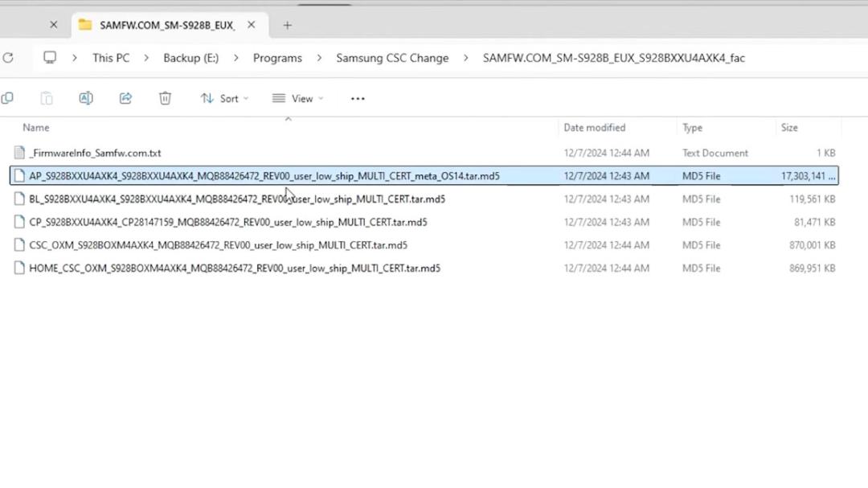Go to the Programs folder in the breadcrumb

pos(277,58)
